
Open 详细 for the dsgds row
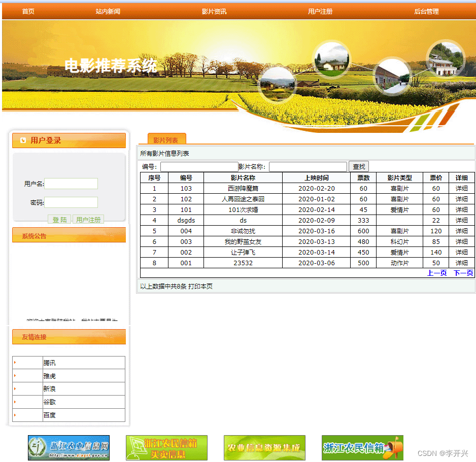(461, 220)
